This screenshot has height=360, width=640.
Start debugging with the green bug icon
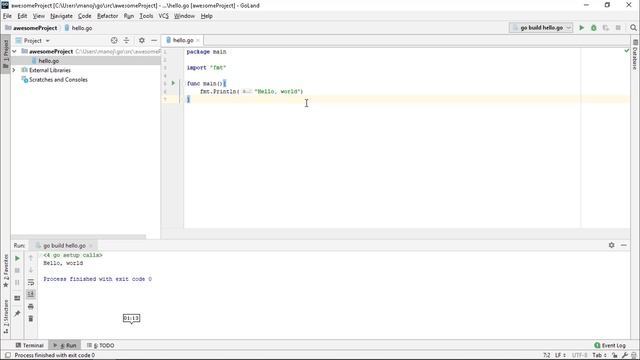pyautogui.click(x=593, y=28)
